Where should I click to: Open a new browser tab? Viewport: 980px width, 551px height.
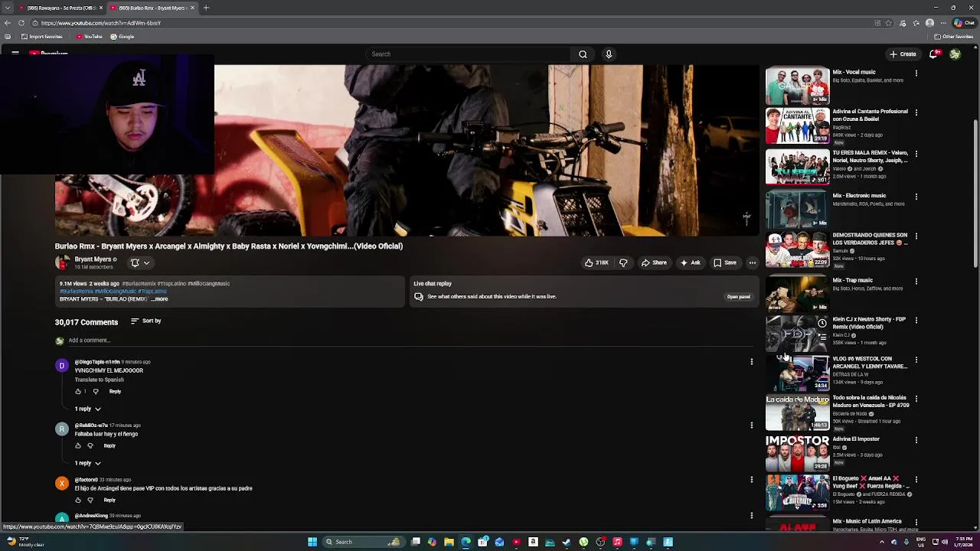pos(206,8)
